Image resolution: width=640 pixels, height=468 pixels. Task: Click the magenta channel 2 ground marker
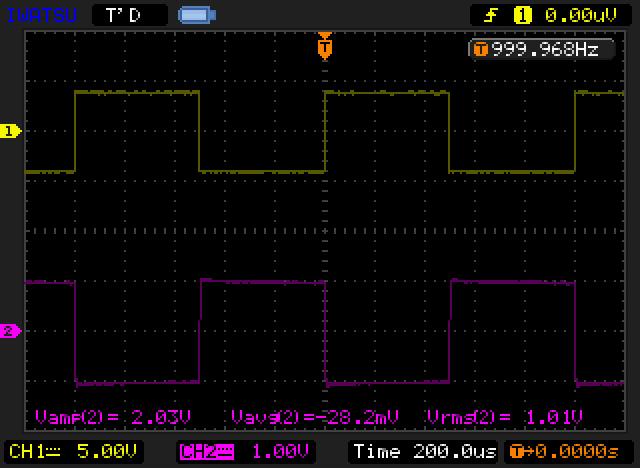tap(11, 331)
